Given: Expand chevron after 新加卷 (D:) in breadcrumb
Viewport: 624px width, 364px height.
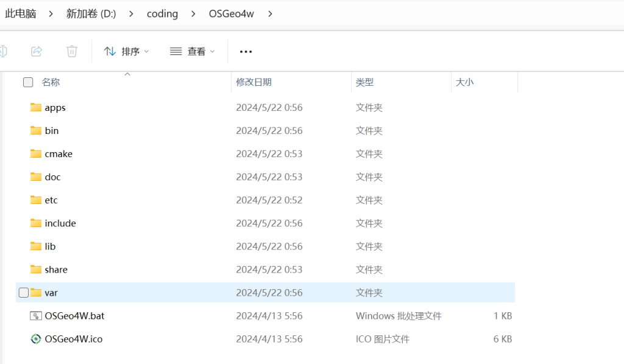Looking at the screenshot, I should coord(132,14).
